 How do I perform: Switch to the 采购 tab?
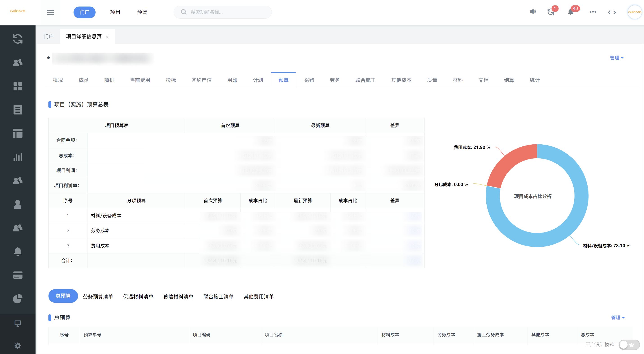[309, 80]
